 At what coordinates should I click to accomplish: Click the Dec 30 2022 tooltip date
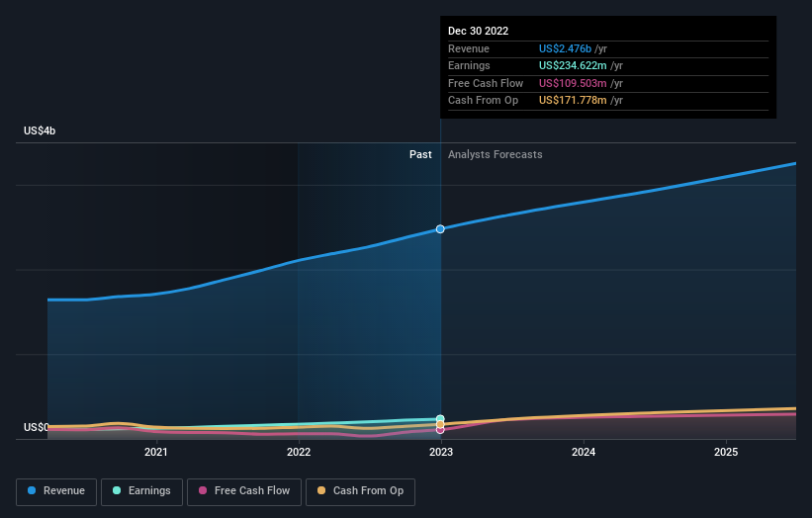478,31
